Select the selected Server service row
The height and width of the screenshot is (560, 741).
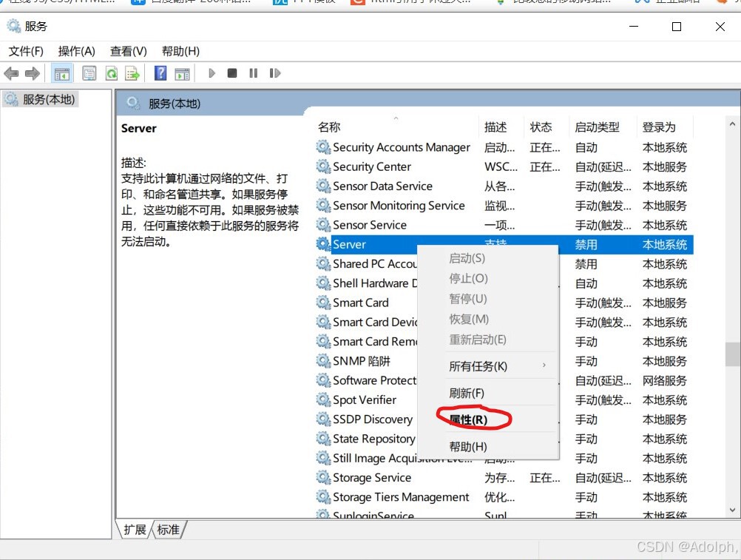click(504, 244)
